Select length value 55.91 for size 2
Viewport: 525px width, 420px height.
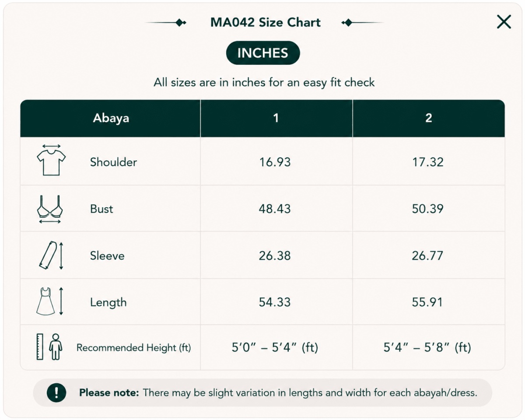(x=427, y=302)
